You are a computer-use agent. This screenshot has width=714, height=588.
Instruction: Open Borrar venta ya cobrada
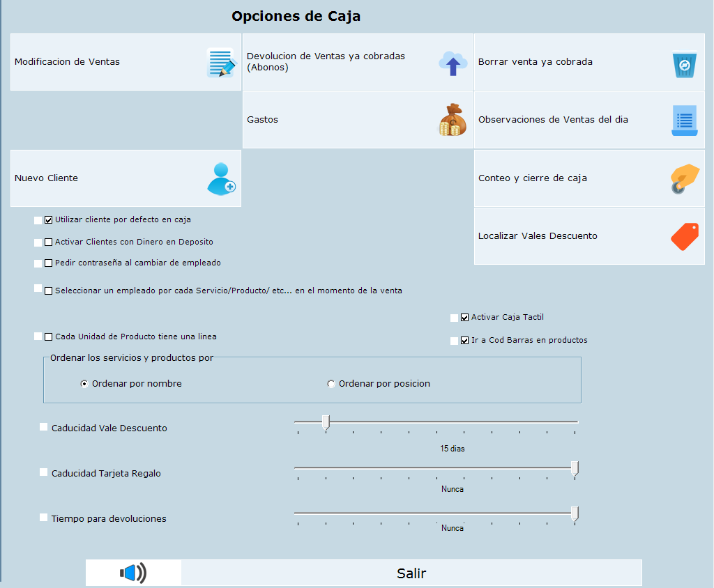coord(589,62)
